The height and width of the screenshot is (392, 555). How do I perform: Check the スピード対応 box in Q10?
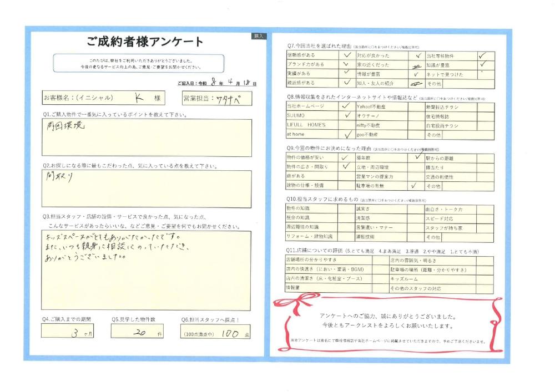(485, 218)
